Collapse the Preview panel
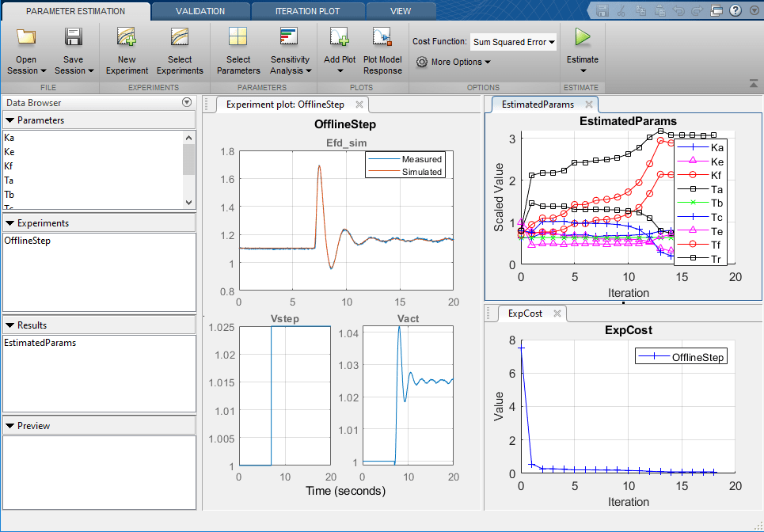The image size is (764, 532). point(9,425)
